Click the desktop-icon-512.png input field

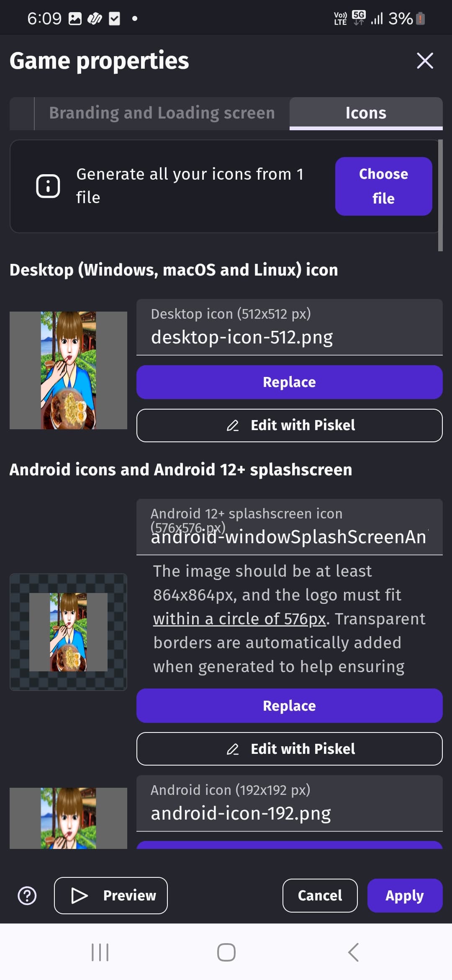pyautogui.click(x=290, y=327)
